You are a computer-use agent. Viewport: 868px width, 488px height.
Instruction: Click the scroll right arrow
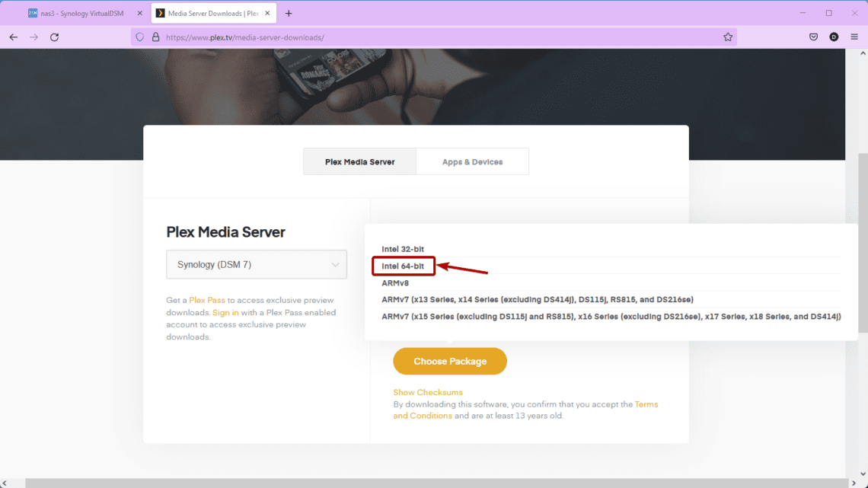(x=853, y=483)
